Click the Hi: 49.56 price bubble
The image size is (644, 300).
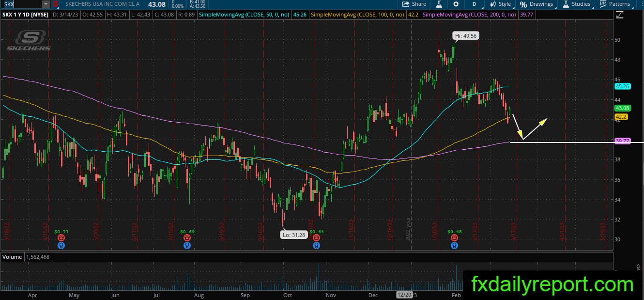click(465, 35)
